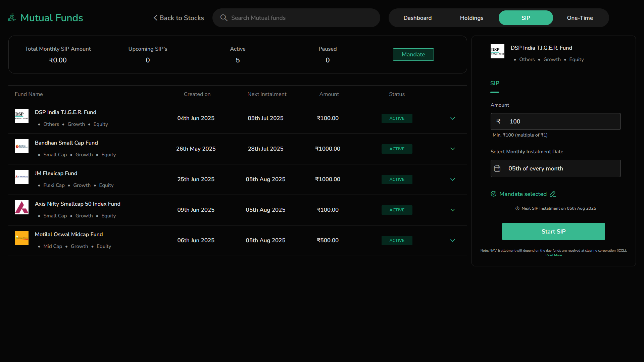Click the SIP Amount input showing 100
This screenshot has height=362, width=644.
pos(555,121)
